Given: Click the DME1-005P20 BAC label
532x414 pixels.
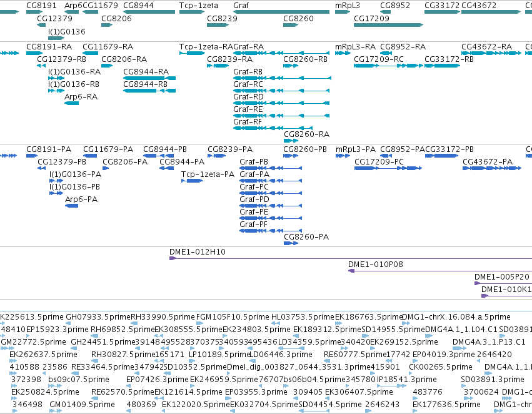Looking at the screenshot, I should click(x=502, y=277).
